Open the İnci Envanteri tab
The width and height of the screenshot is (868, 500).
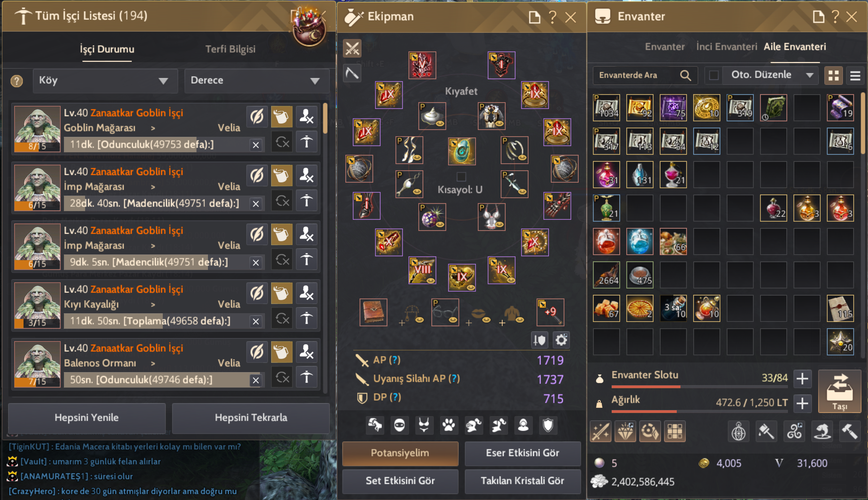[727, 47]
